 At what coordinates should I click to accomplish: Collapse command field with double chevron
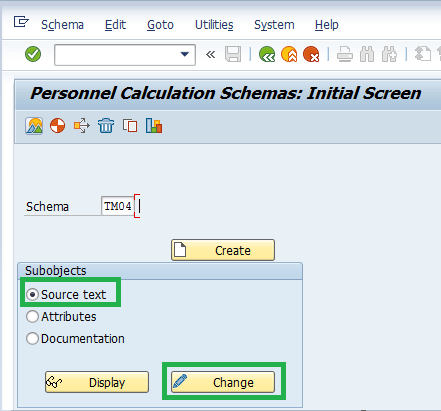210,54
